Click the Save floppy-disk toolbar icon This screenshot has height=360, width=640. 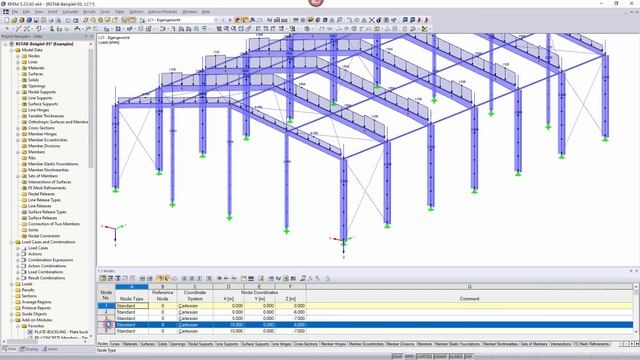36,20
